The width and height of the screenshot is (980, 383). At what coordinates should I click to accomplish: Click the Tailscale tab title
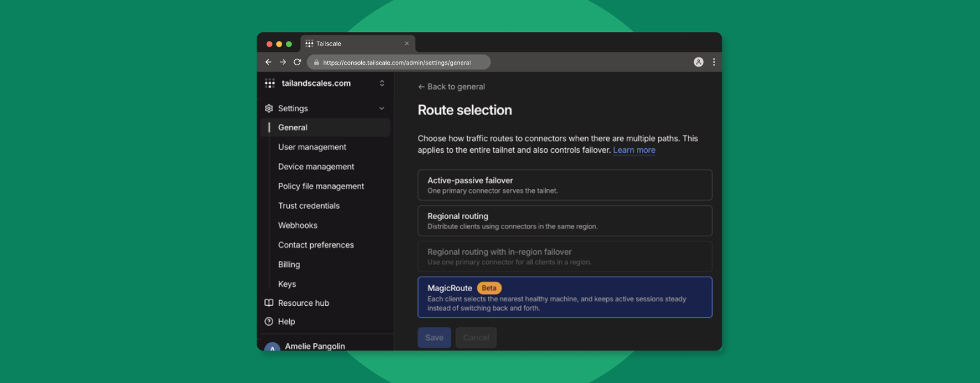(x=328, y=44)
